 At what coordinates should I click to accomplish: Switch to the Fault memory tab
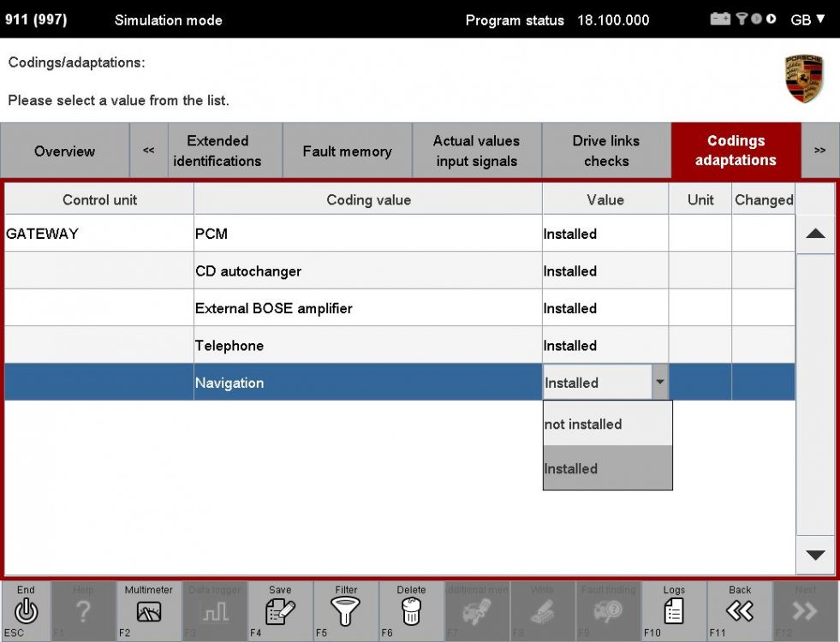pos(347,151)
